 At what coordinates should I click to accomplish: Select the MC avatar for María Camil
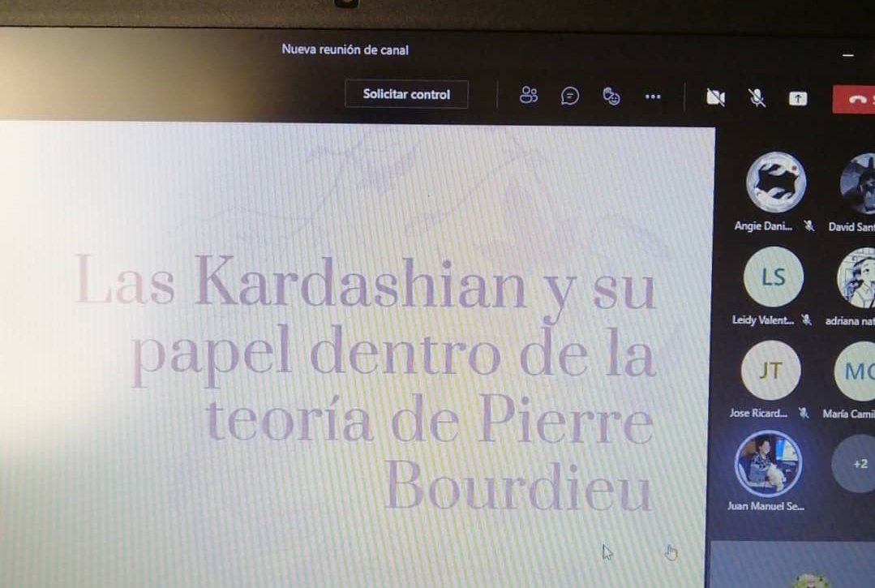[855, 371]
